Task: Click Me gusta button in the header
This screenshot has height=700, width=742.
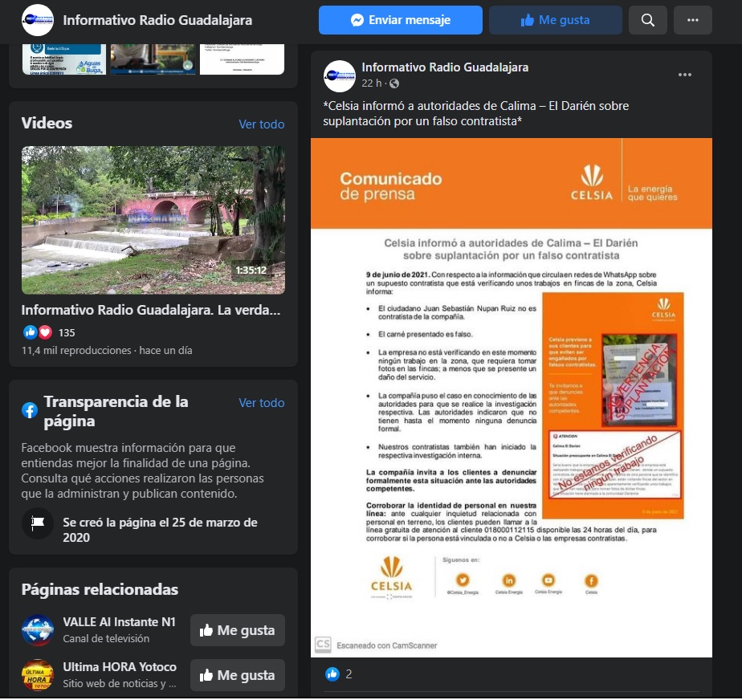Action: click(555, 20)
